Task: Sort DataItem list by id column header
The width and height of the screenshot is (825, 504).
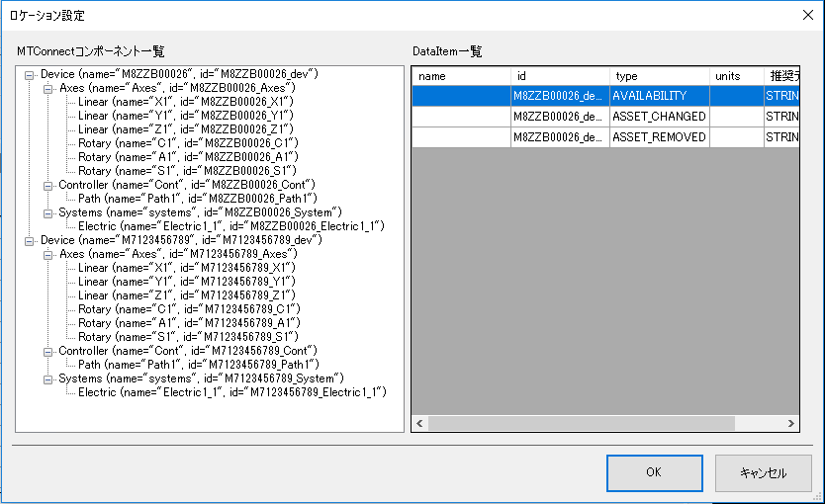Action: pyautogui.click(x=560, y=76)
